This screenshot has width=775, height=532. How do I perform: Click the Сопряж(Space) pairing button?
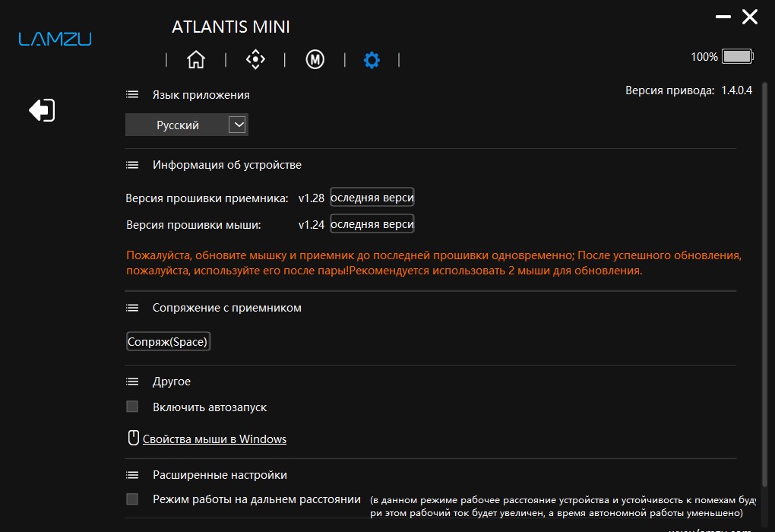pyautogui.click(x=168, y=342)
